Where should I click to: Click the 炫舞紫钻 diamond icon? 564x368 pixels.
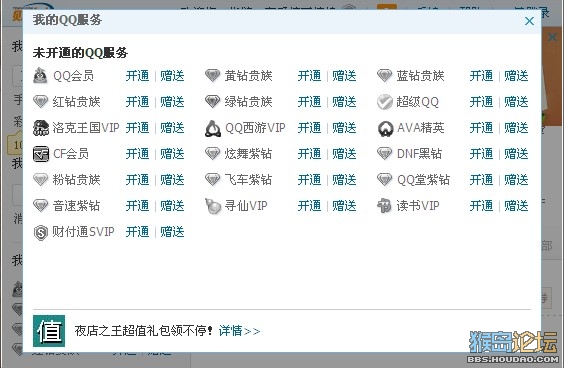click(x=212, y=154)
